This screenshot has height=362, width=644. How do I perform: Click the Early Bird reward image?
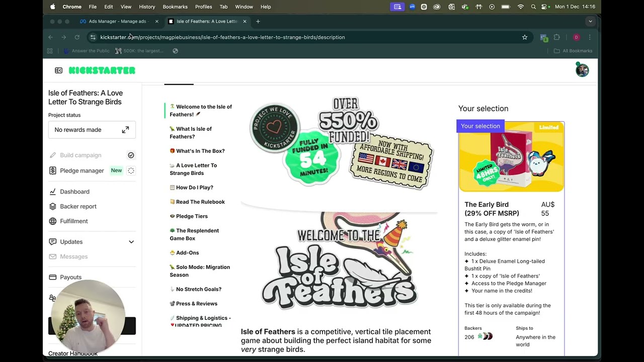click(x=511, y=157)
